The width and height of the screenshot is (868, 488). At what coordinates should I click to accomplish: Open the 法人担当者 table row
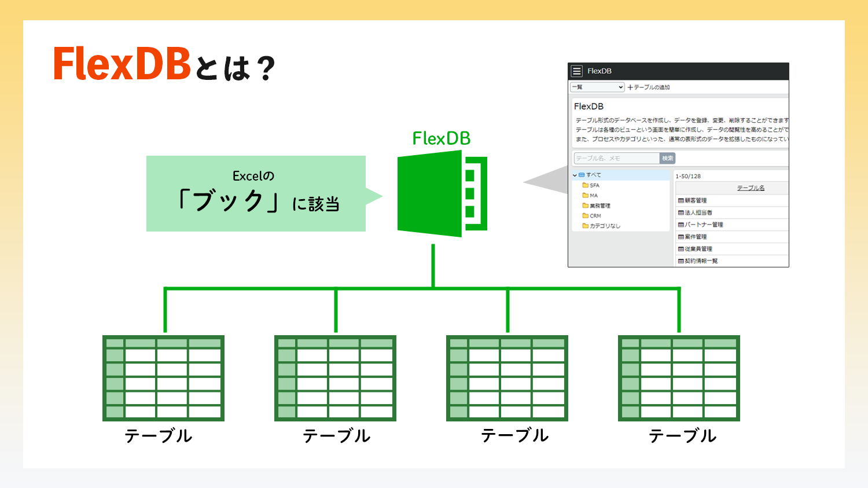click(732, 212)
